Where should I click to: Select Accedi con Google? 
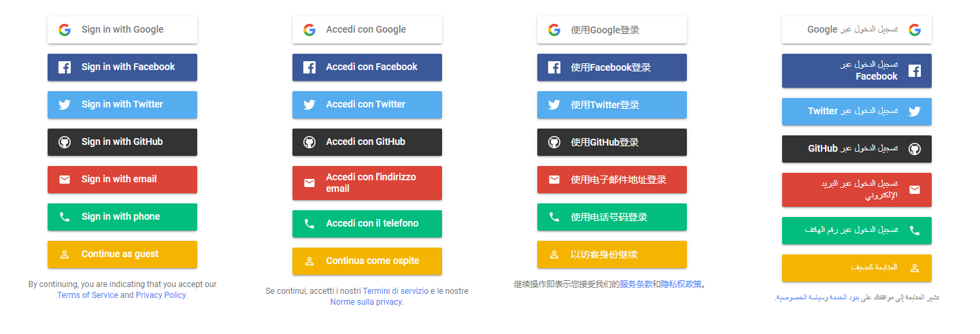pyautogui.click(x=367, y=30)
